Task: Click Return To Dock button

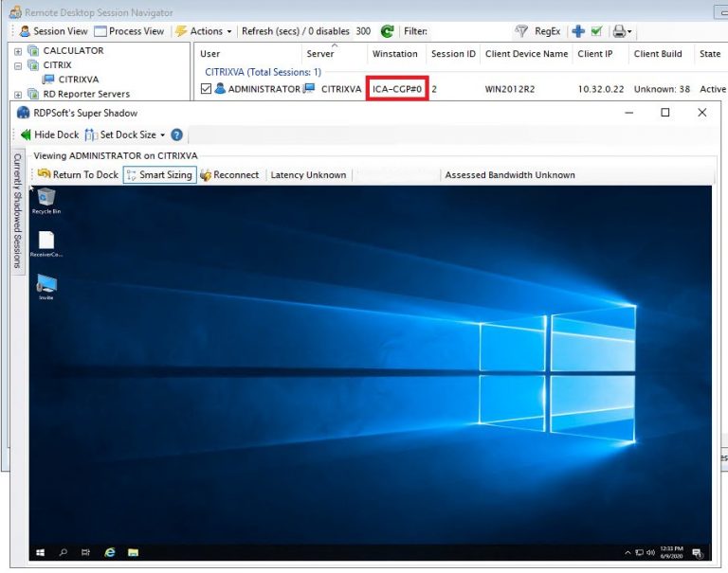Action: click(78, 175)
